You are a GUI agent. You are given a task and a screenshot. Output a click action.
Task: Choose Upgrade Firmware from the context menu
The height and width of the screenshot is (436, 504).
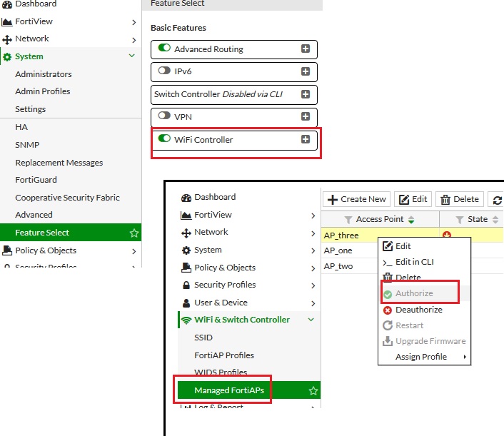click(424, 341)
